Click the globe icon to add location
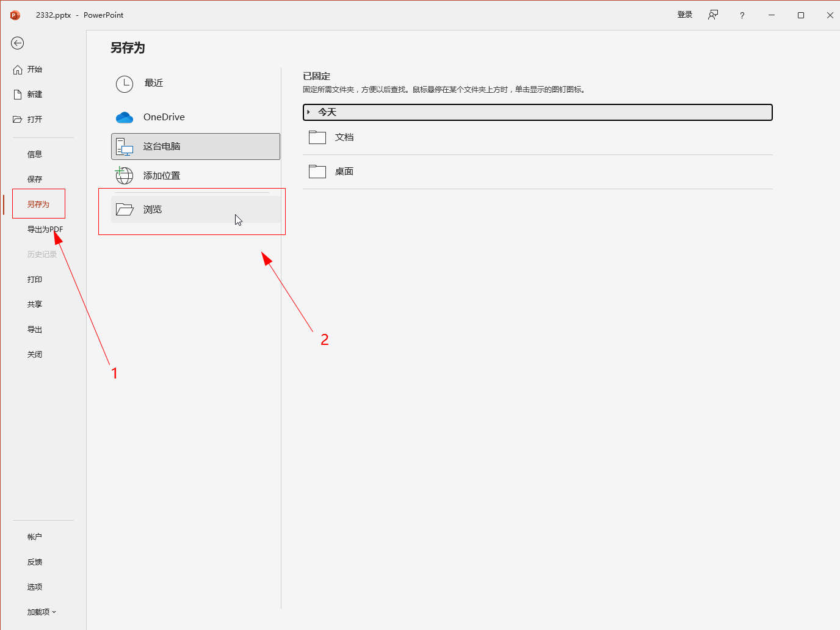This screenshot has height=630, width=840. click(x=125, y=176)
